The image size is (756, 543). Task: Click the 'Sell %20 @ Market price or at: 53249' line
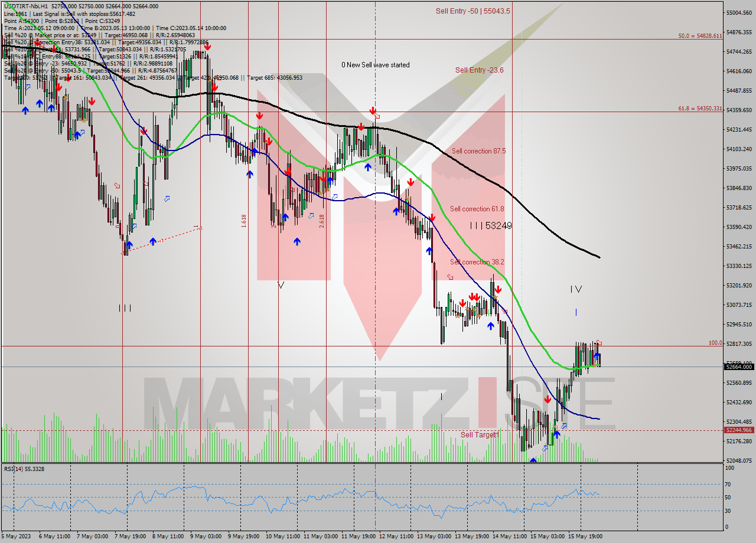click(53, 35)
